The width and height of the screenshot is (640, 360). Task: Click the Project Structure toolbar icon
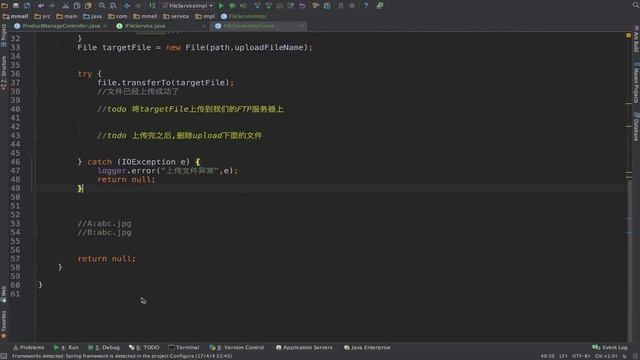[x=327, y=6]
